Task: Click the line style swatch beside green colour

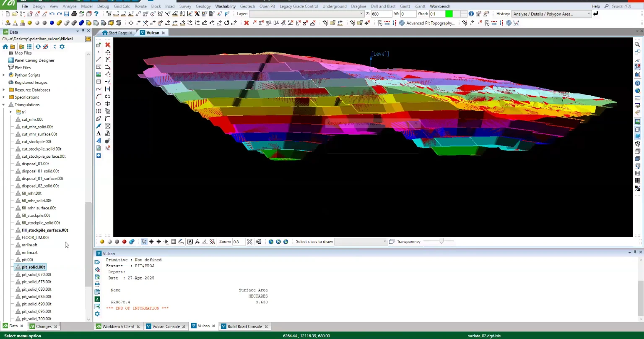Action: (463, 14)
